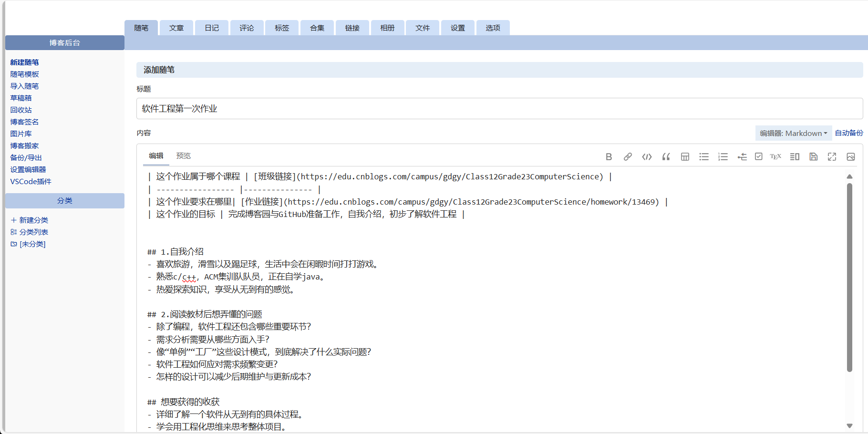Insert a hyperlink using the link icon

(628, 156)
